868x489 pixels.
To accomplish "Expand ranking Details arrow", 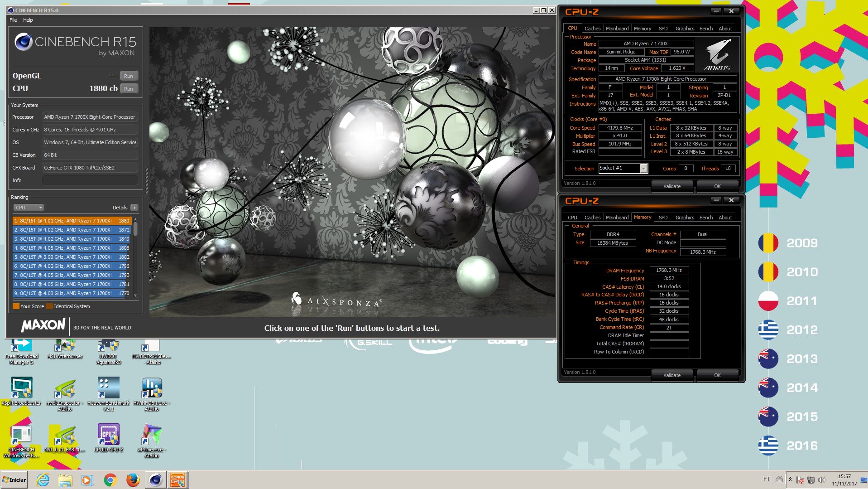I will click(134, 208).
